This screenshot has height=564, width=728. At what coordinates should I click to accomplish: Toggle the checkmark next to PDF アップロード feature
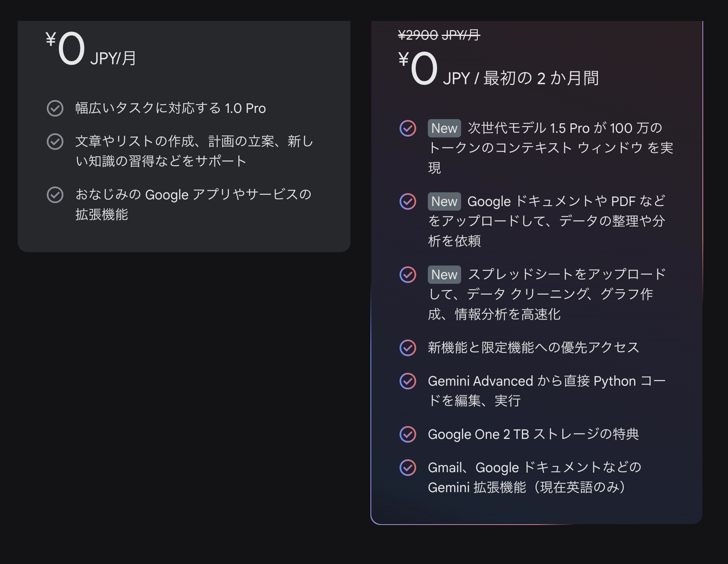coord(408,202)
